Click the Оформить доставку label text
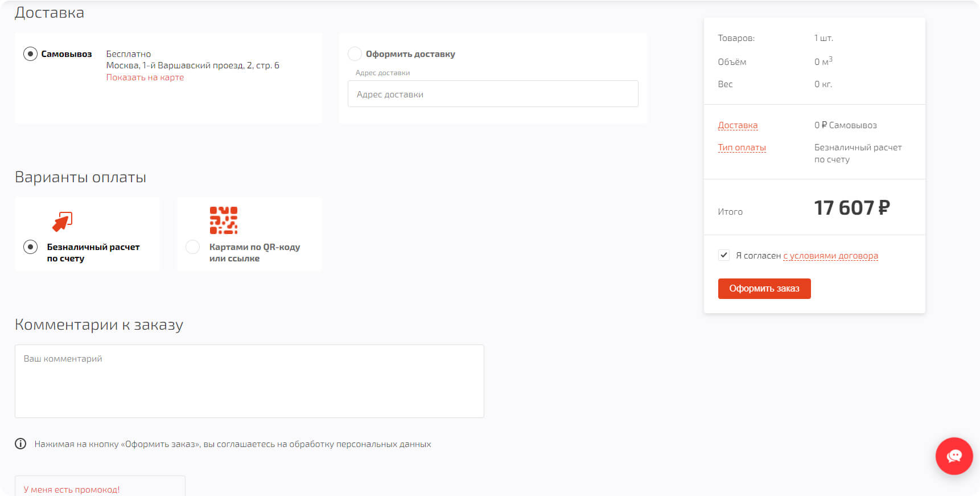Image resolution: width=980 pixels, height=496 pixels. pyautogui.click(x=410, y=54)
